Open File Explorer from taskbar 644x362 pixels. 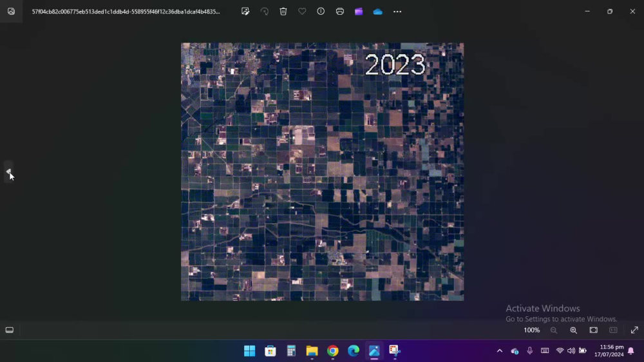pyautogui.click(x=312, y=351)
